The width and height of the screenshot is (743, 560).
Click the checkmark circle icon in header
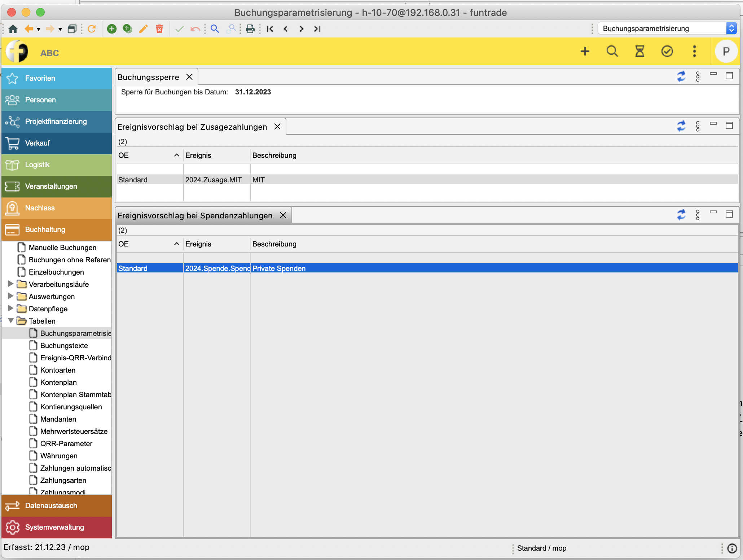(x=667, y=52)
